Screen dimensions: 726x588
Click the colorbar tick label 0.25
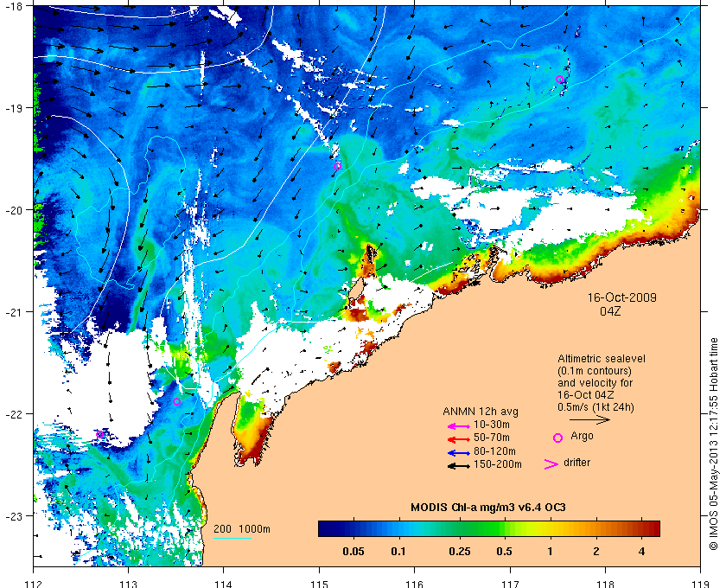pyautogui.click(x=460, y=552)
